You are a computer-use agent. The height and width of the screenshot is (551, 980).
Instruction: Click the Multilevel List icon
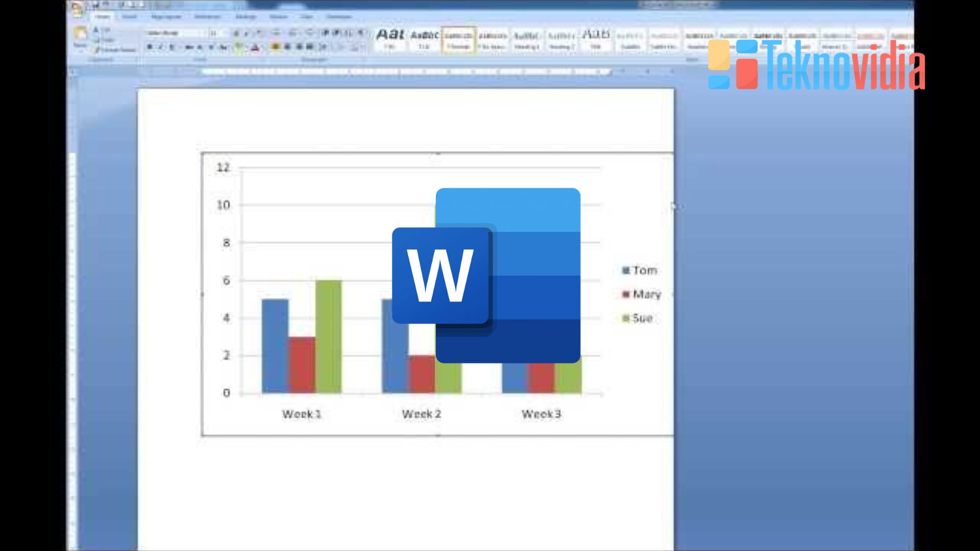[310, 33]
